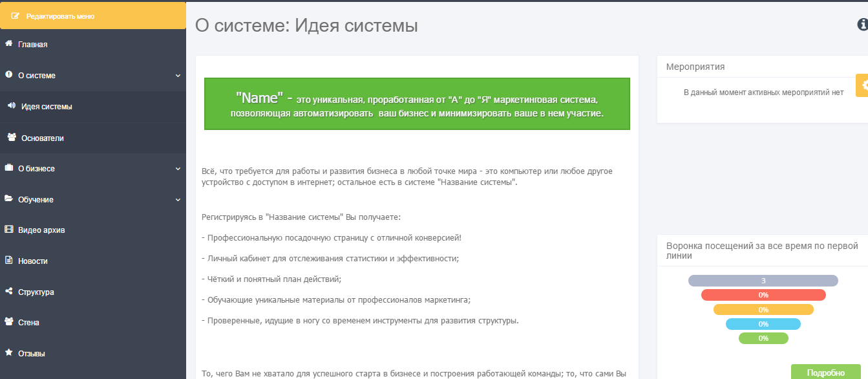
Task: Click line about Личный кабинет
Action: 330,259
